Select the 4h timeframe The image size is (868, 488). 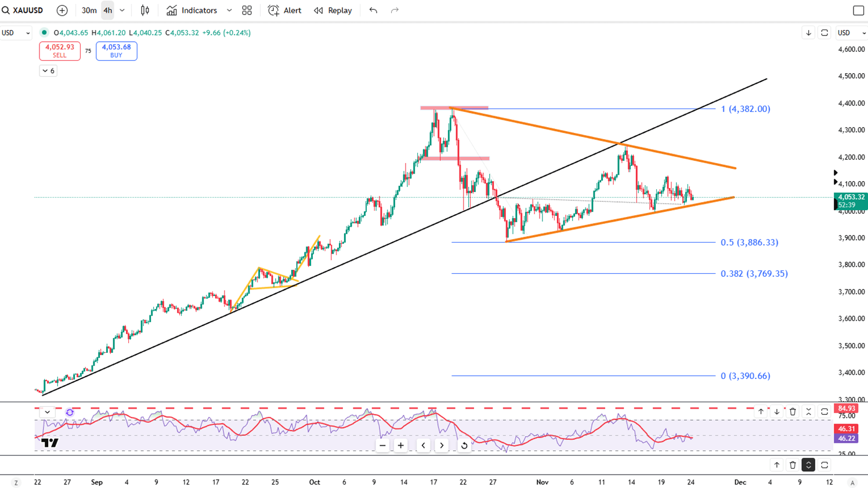pyautogui.click(x=108, y=10)
